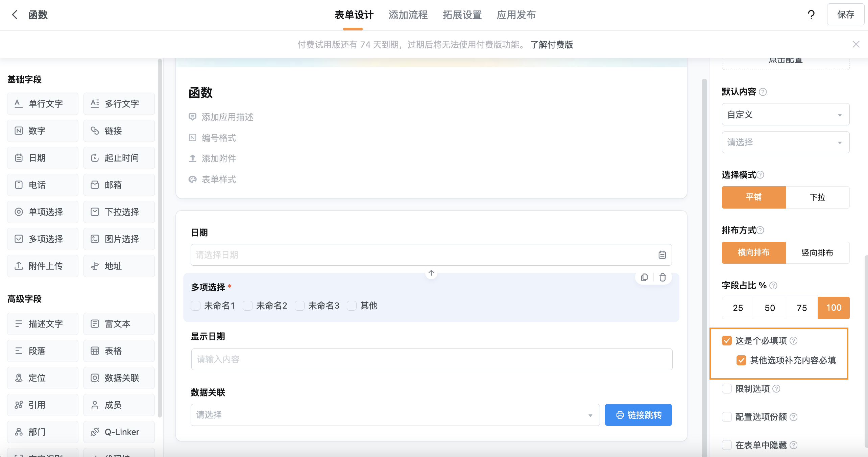The height and width of the screenshot is (457, 868).
Task: Uncheck 其他选项补充内容必填
Action: coord(741,360)
